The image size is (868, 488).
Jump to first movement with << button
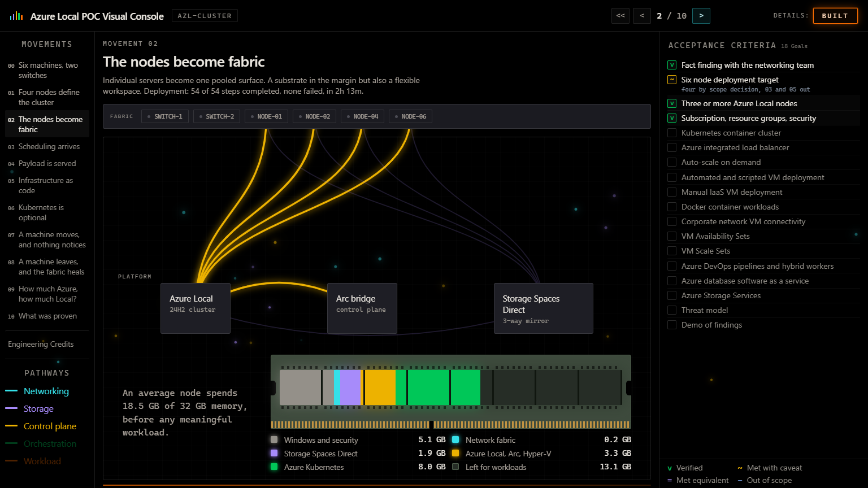click(x=620, y=16)
